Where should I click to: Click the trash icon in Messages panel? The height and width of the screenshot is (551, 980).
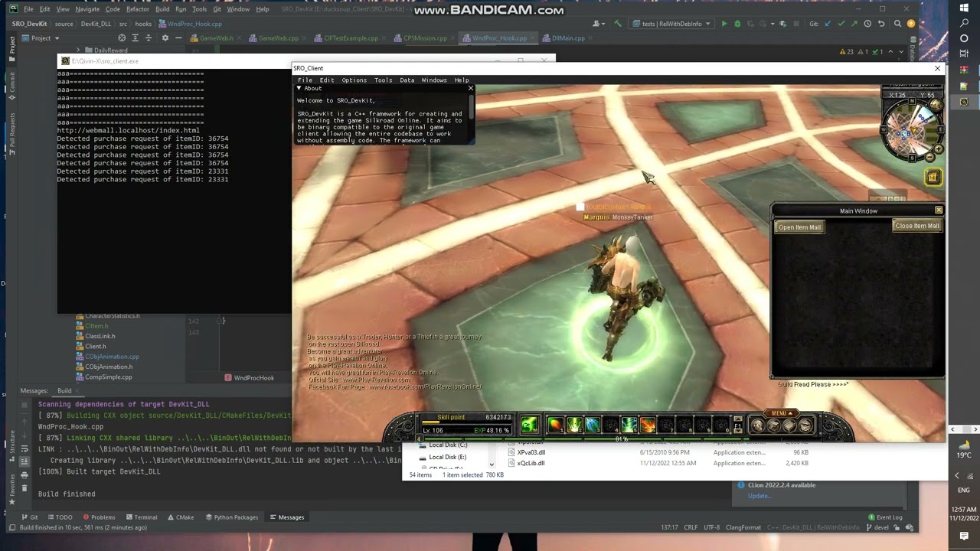pos(24,487)
